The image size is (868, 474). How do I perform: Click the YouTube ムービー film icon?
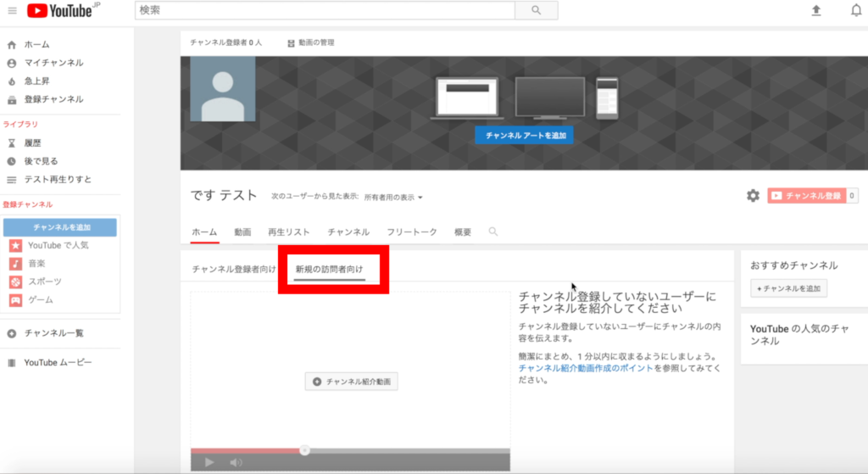point(12,363)
